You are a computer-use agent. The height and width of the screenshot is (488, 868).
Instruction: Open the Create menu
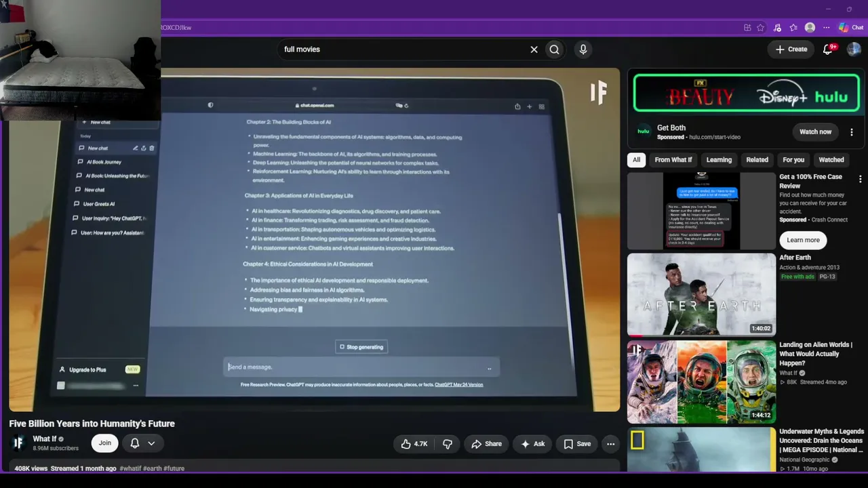click(x=791, y=49)
